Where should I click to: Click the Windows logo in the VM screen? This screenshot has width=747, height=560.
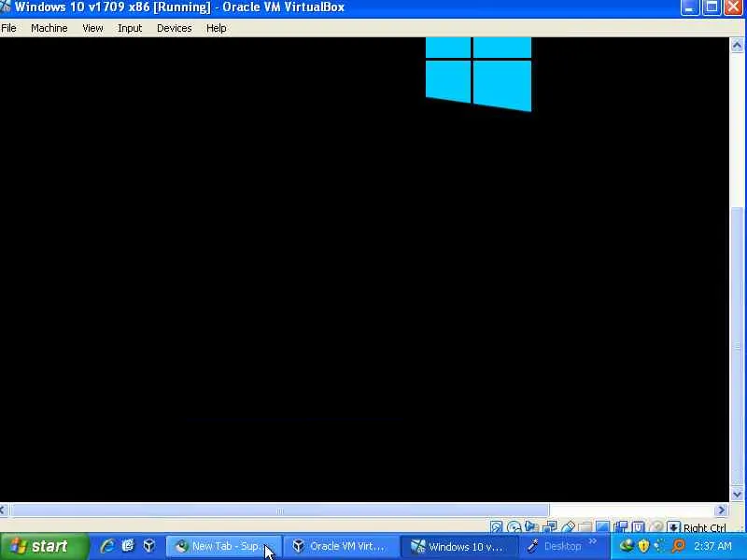tap(478, 75)
